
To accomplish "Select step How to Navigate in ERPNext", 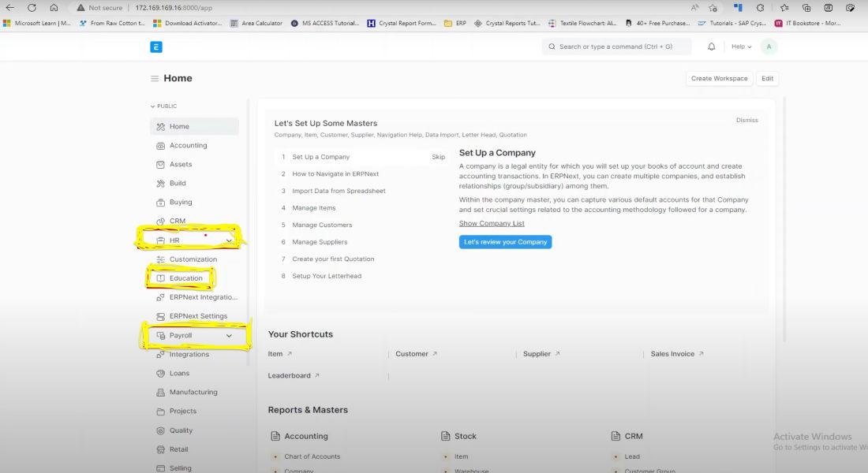I will tap(335, 174).
